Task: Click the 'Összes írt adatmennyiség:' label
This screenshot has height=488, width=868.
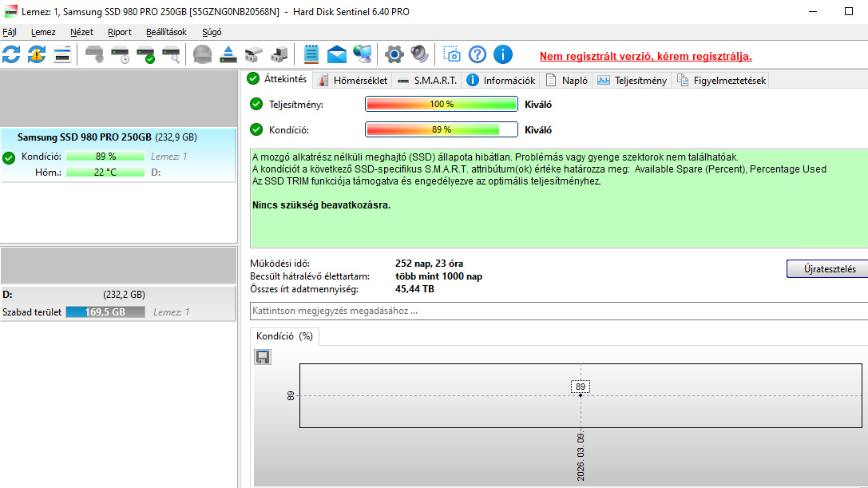Action: coord(304,289)
